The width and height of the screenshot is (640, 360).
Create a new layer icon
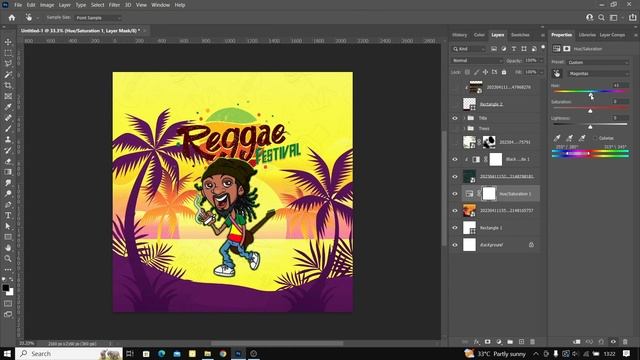521,342
